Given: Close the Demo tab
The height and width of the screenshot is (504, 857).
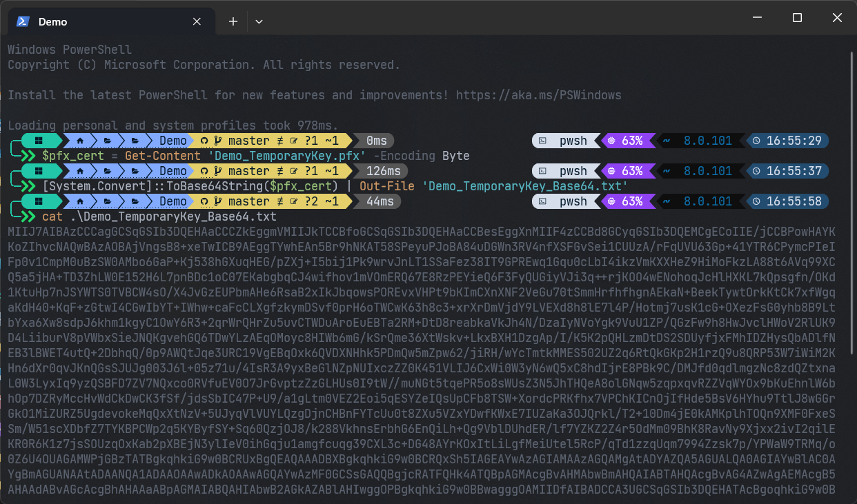Looking at the screenshot, I should point(197,21).
